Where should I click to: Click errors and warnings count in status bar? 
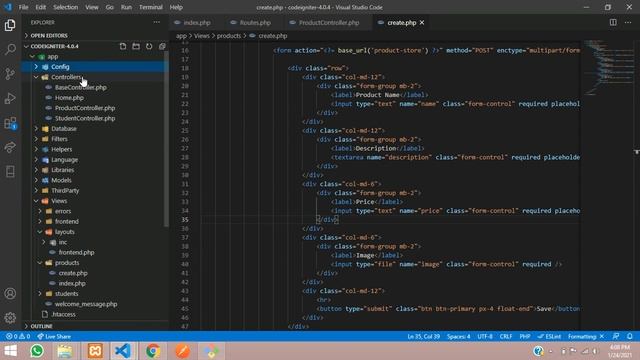[x=18, y=336]
